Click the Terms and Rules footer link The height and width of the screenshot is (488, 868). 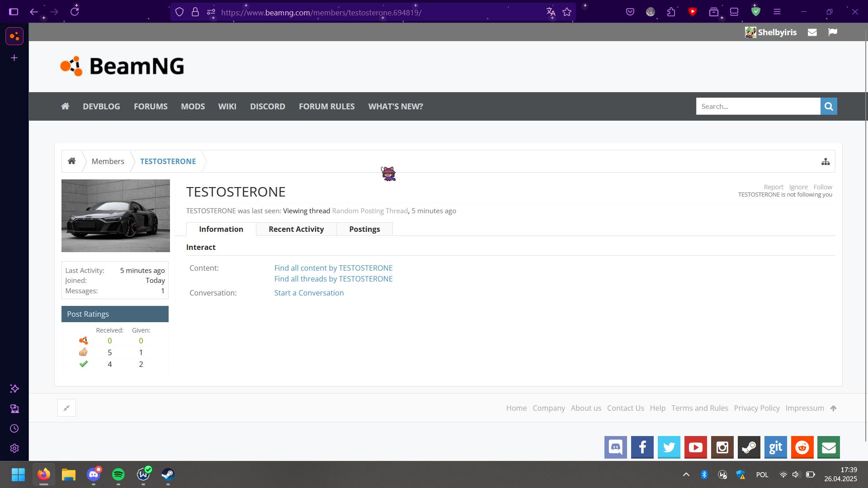tap(699, 408)
